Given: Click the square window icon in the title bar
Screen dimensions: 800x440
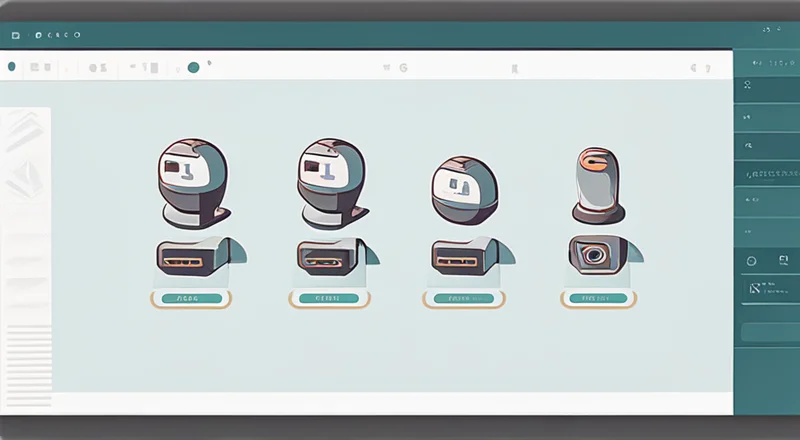Looking at the screenshot, I should tap(16, 35).
